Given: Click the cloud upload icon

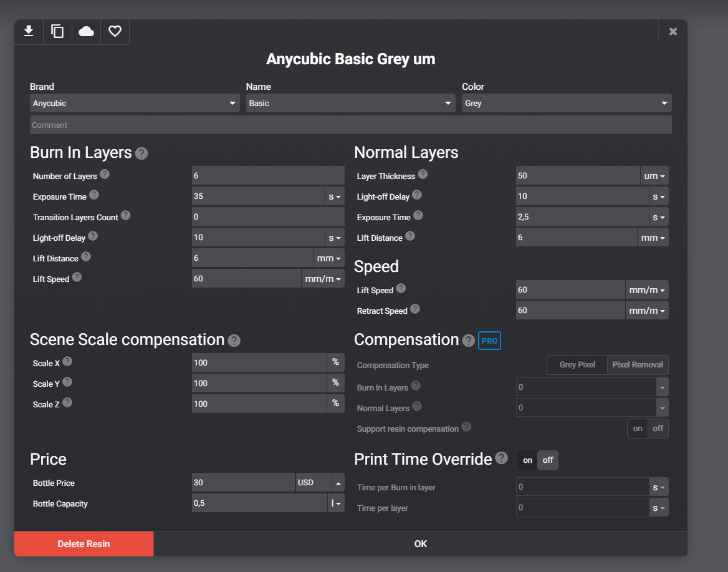Looking at the screenshot, I should 86,31.
